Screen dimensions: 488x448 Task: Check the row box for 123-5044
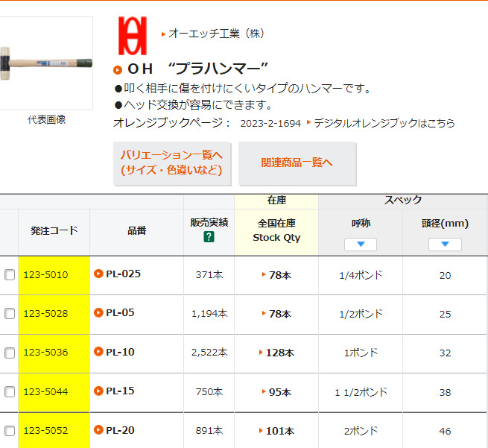pyautogui.click(x=10, y=391)
